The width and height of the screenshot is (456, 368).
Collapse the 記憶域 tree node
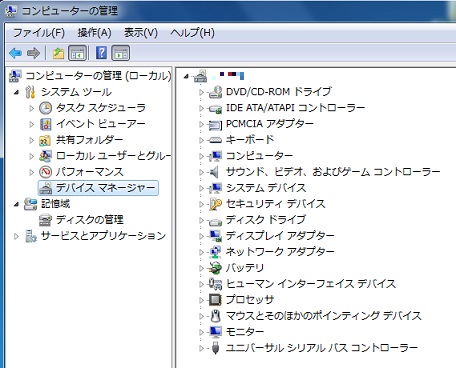point(16,204)
